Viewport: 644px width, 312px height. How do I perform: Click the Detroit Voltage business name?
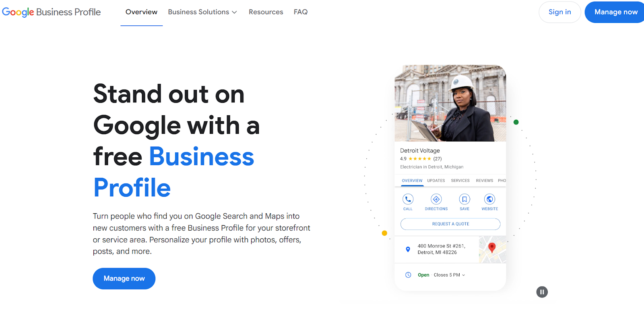tap(420, 150)
